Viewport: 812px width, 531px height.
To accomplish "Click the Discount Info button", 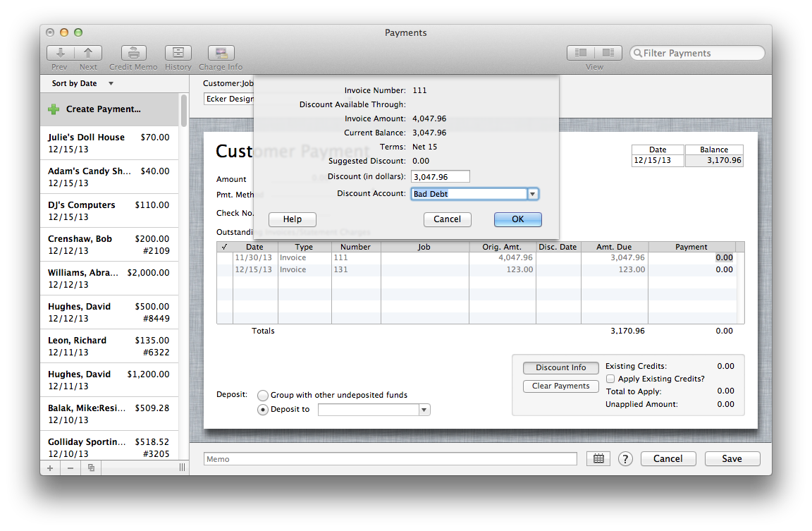I will pyautogui.click(x=561, y=367).
